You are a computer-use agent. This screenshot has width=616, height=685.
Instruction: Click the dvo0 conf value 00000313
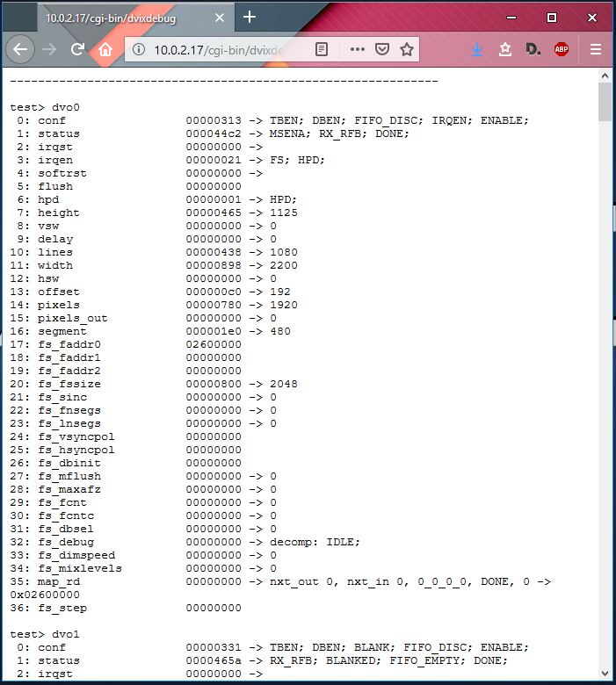point(214,120)
